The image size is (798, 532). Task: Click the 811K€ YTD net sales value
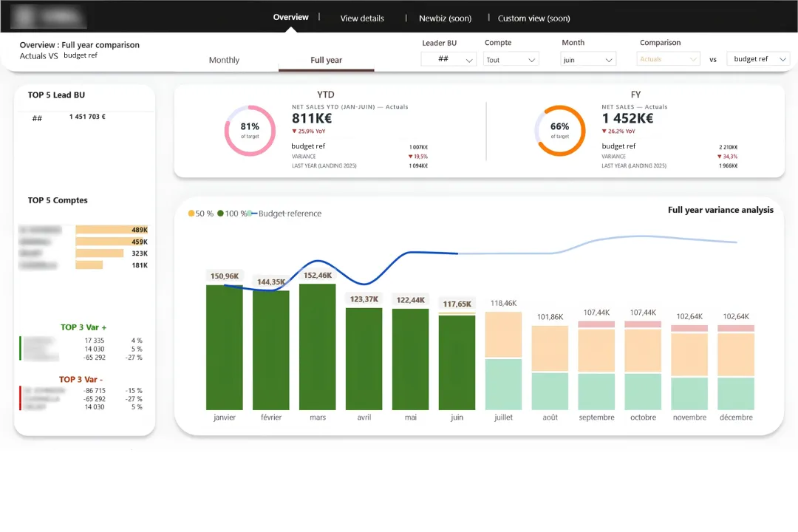(x=312, y=118)
